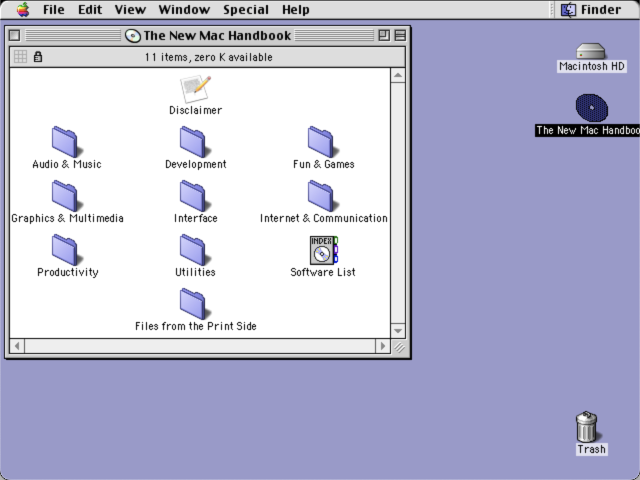
Task: Select the Development folder icon
Action: [193, 142]
